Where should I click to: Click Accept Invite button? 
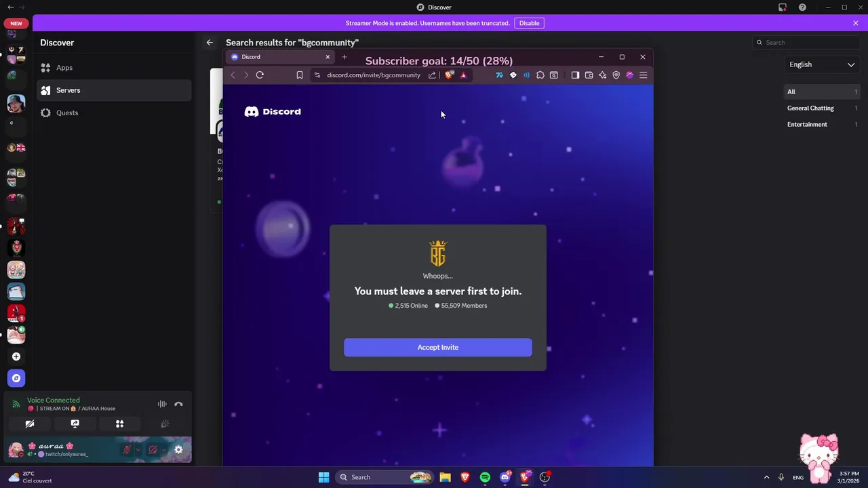click(438, 347)
